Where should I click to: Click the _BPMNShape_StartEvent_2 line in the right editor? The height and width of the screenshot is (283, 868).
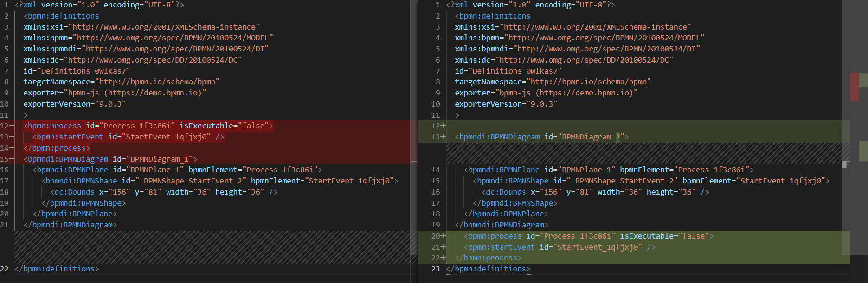click(x=651, y=181)
